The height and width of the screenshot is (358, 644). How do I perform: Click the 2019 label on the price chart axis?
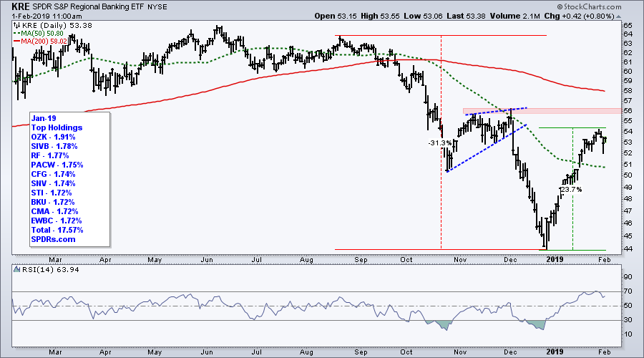555,260
